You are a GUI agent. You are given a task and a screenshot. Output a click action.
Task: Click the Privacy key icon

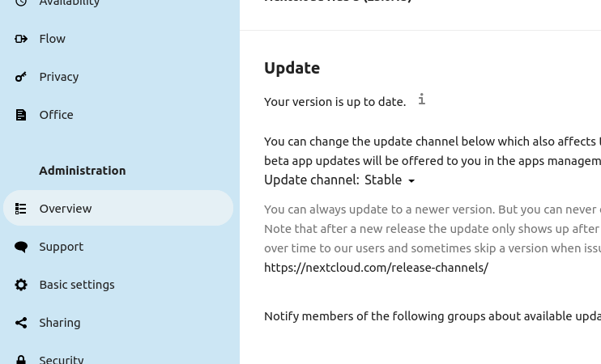21,77
